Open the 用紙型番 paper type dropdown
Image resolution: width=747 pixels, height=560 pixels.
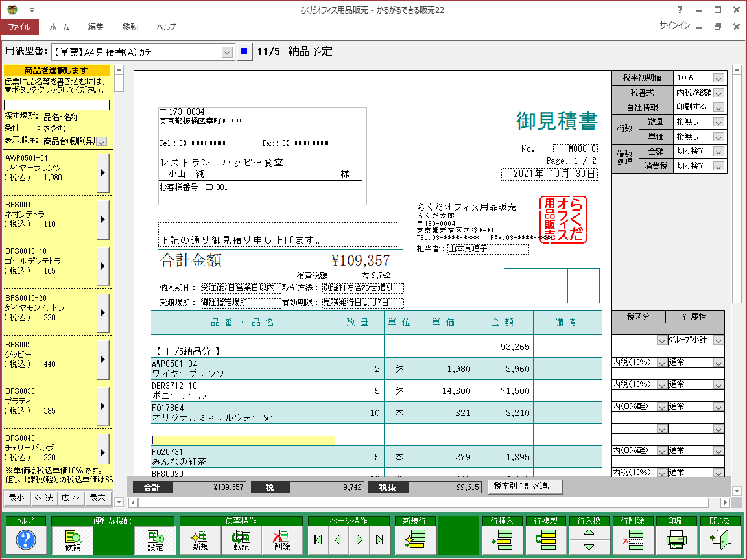(227, 52)
